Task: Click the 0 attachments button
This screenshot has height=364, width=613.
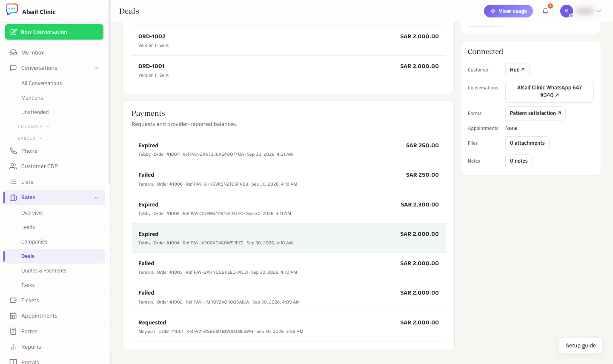Action: (527, 143)
